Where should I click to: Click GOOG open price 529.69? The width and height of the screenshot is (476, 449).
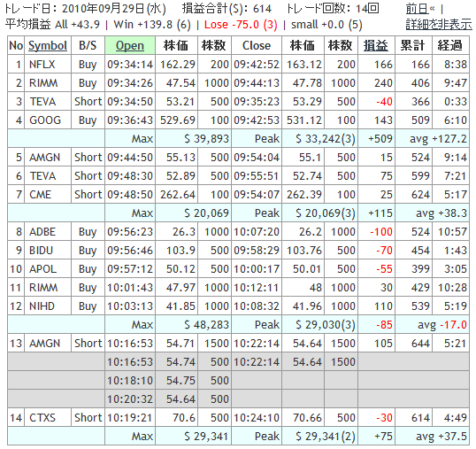click(x=178, y=120)
